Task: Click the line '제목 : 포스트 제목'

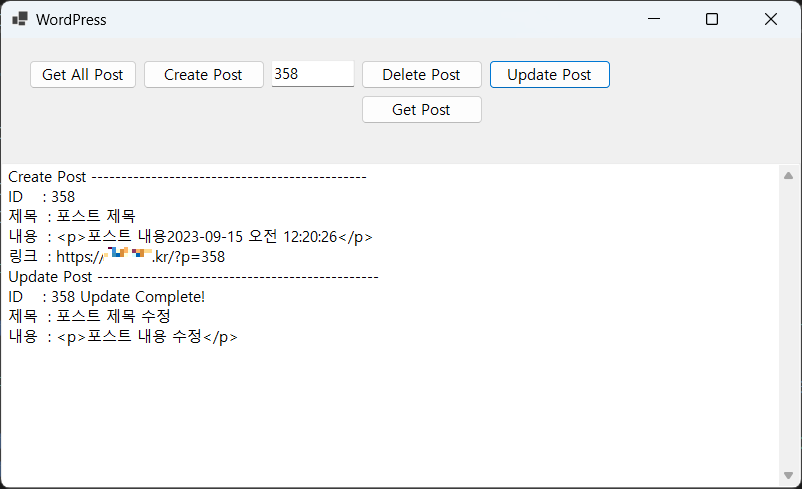Action: [72, 216]
